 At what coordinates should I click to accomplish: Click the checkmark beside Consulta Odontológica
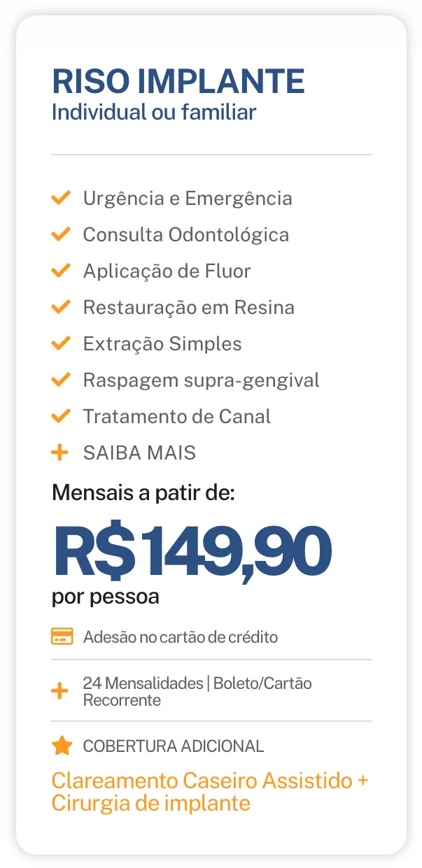tap(62, 234)
